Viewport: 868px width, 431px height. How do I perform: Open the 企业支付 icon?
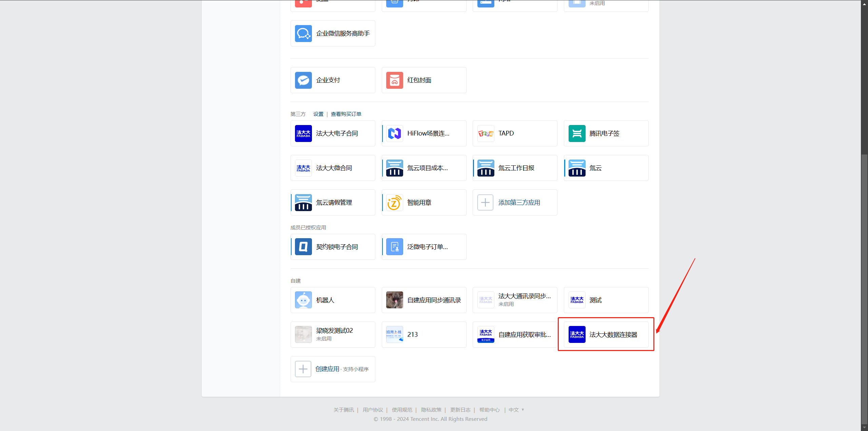[x=303, y=80]
